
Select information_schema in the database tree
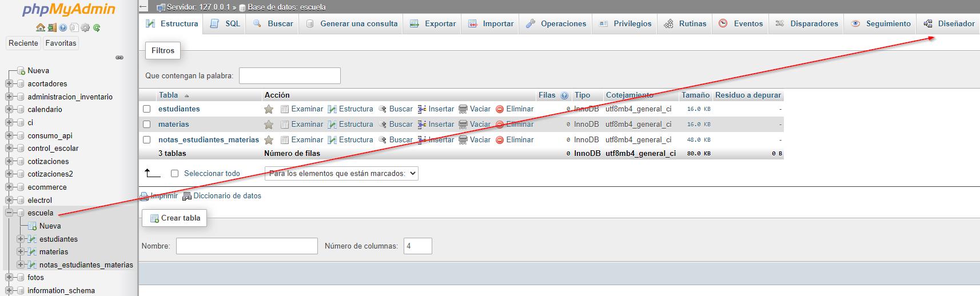pos(61,291)
